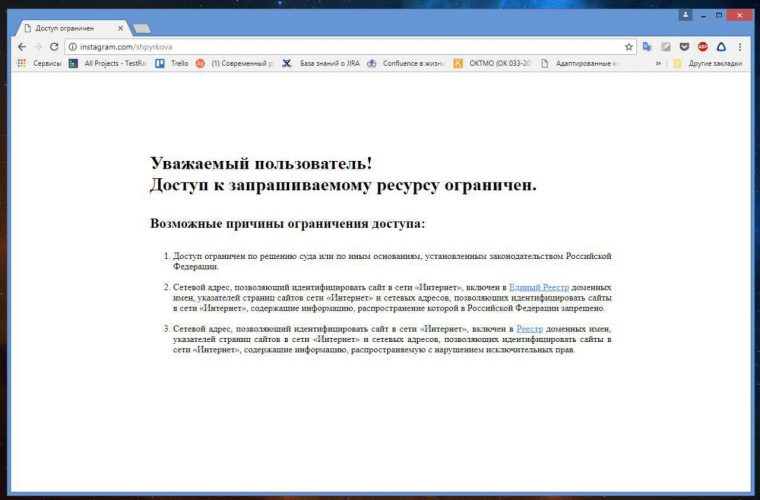Image resolution: width=760 pixels, height=500 pixels.
Task: Click the Возможные причины ограничения доступа heading
Action: (x=287, y=224)
